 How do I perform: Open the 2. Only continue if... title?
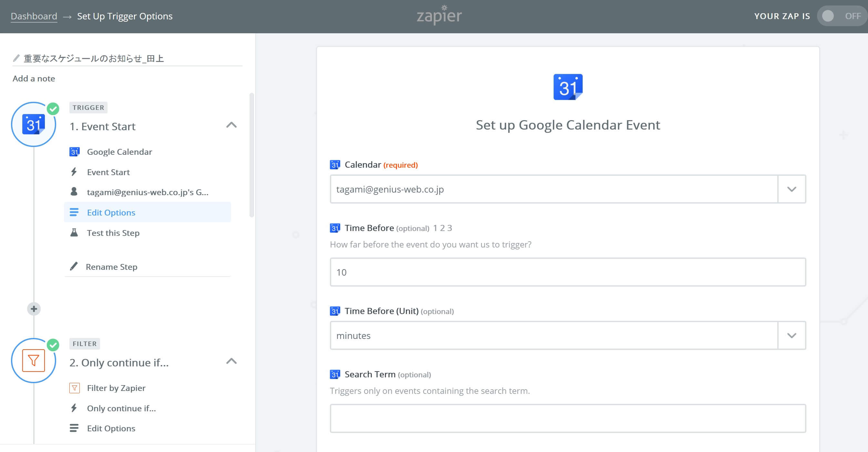tap(119, 363)
